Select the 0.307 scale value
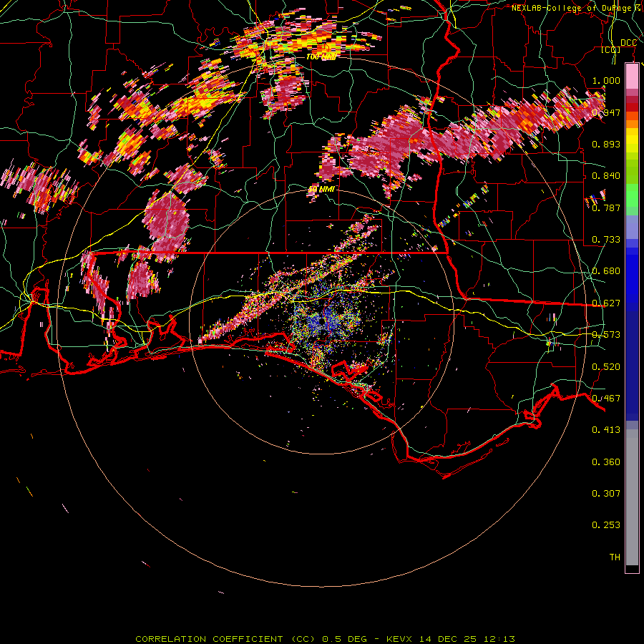 [606, 493]
